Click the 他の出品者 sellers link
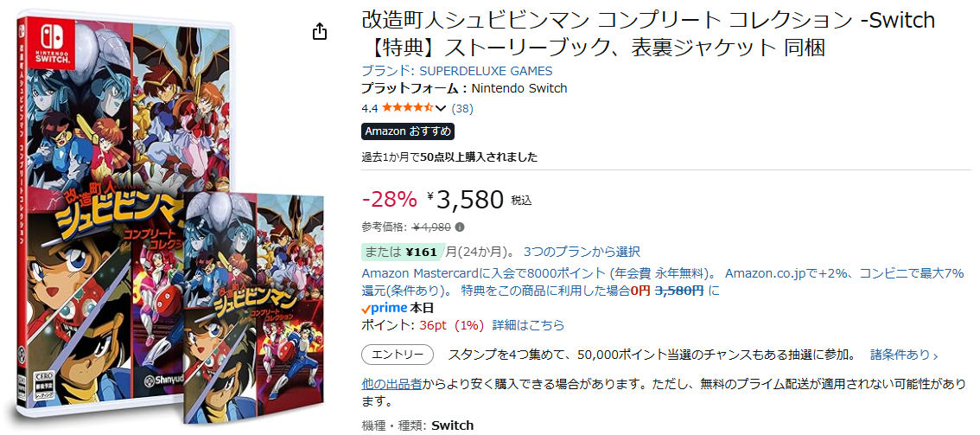 point(391,383)
